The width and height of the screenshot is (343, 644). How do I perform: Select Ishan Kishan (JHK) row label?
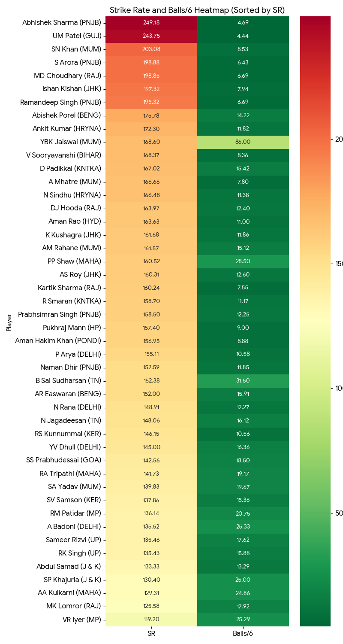pos(75,89)
